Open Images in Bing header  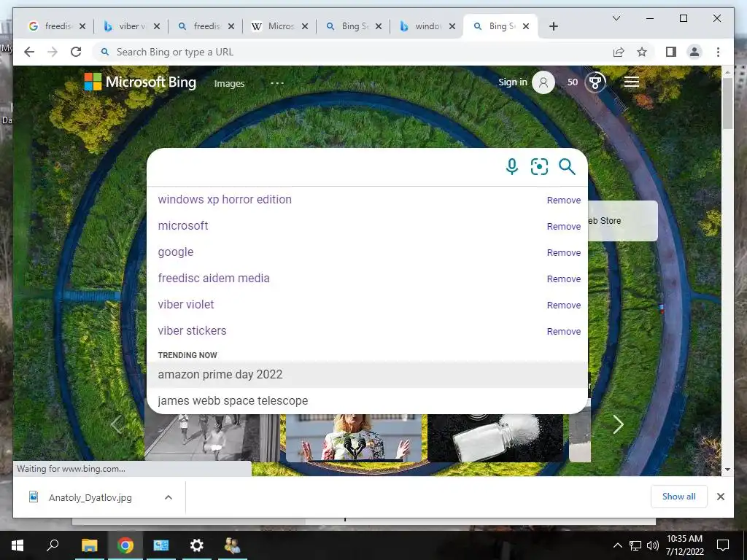click(x=229, y=83)
